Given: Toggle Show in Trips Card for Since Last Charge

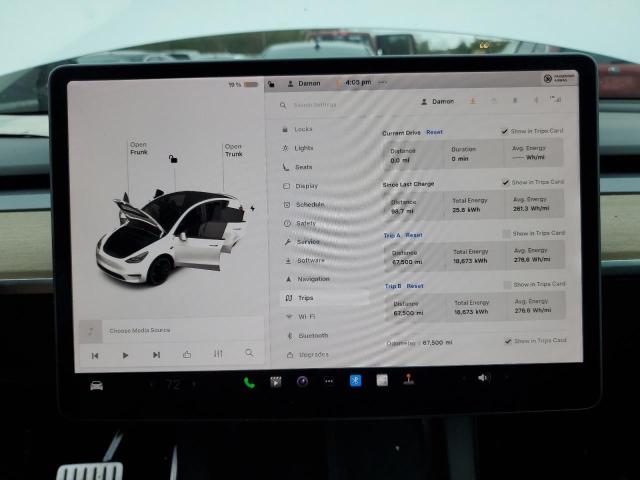Looking at the screenshot, I should point(506,182).
